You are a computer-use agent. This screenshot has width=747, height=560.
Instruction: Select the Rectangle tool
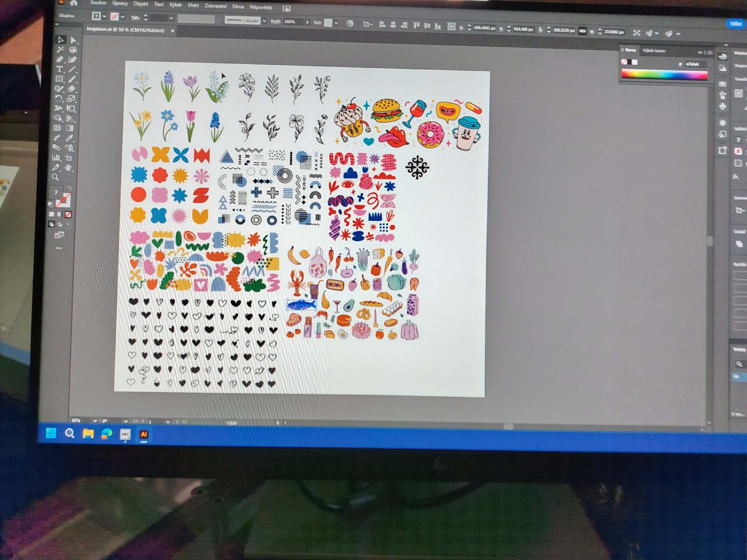pos(59,79)
